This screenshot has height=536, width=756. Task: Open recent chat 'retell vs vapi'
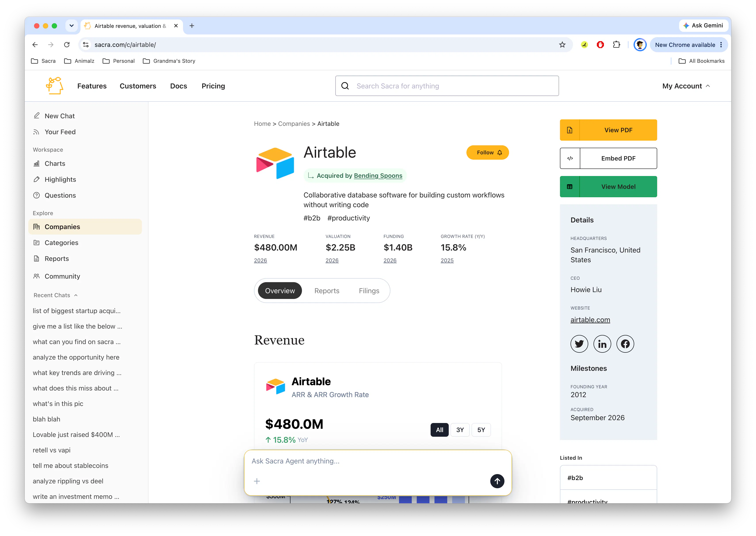click(52, 450)
